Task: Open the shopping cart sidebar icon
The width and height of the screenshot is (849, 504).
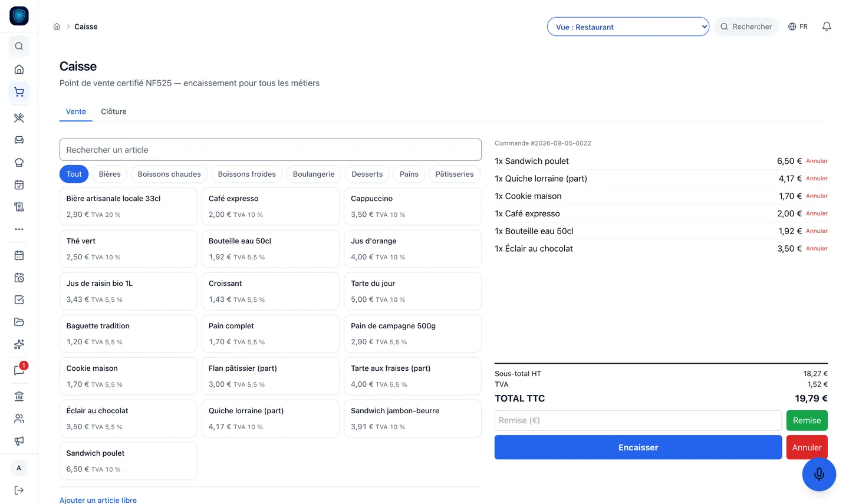Action: (19, 92)
